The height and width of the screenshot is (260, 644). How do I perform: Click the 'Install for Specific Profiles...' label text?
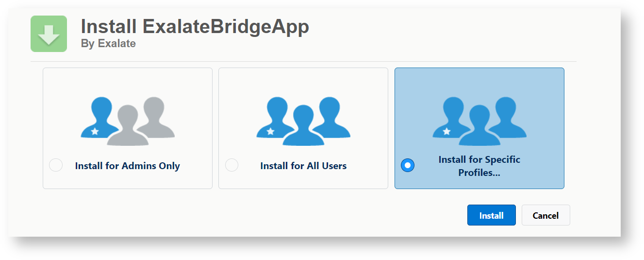479,166
